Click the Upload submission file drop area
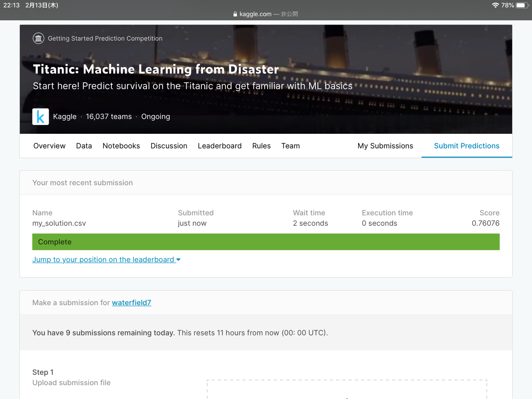This screenshot has height=399, width=532. tap(347, 389)
